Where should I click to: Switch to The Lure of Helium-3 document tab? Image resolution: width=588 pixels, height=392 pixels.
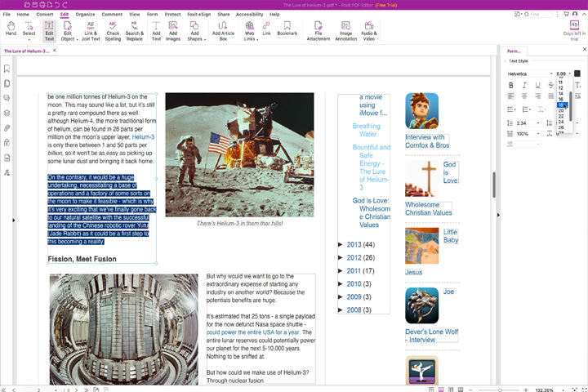(x=26, y=51)
